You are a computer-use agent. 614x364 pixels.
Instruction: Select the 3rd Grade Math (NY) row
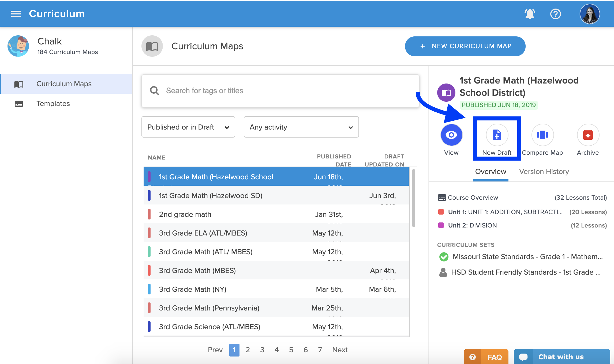[x=276, y=289]
